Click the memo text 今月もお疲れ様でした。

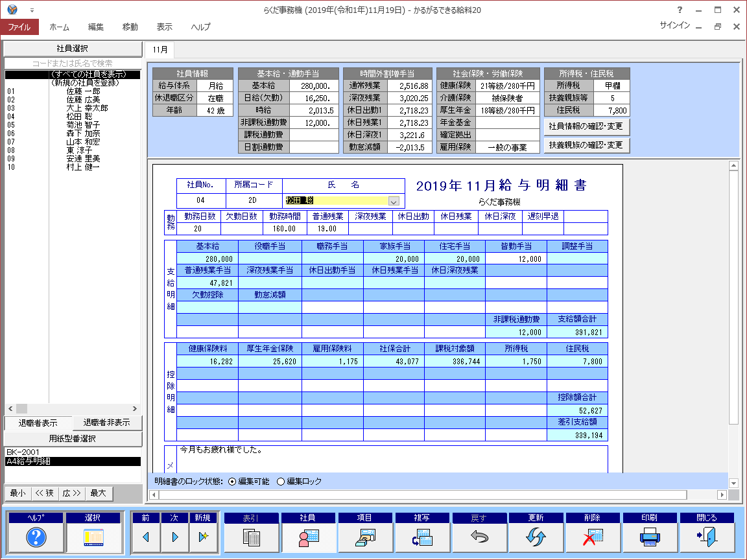[x=222, y=450]
